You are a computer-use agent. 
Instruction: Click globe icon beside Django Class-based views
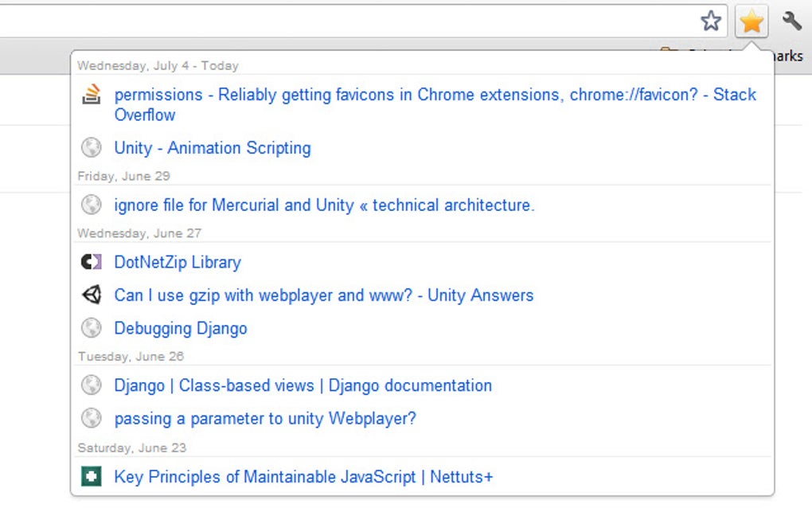coord(92,385)
